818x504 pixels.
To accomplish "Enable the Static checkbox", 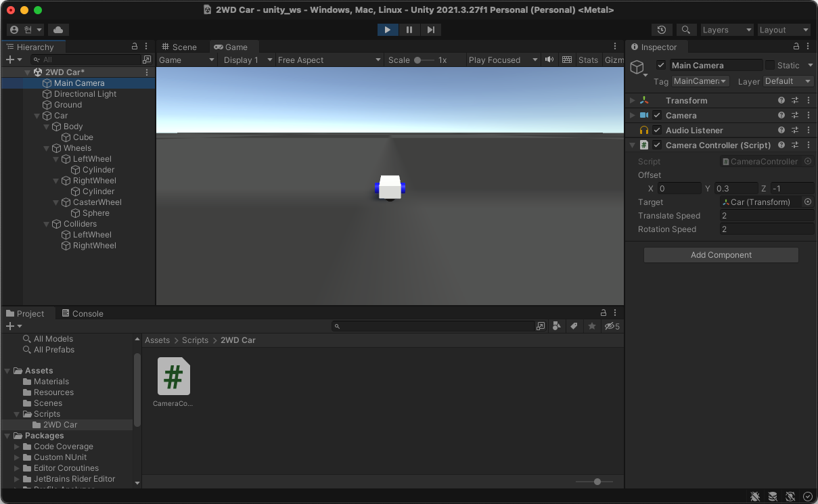I will pyautogui.click(x=770, y=65).
